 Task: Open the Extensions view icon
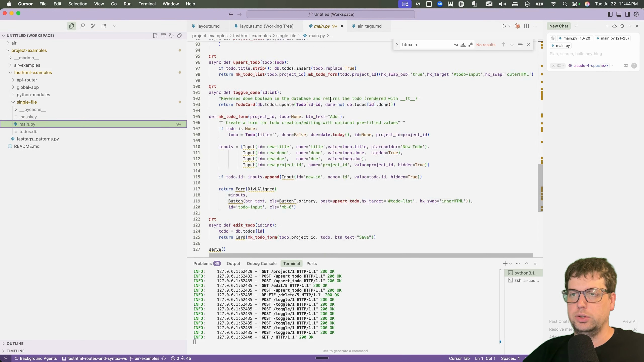(x=104, y=26)
